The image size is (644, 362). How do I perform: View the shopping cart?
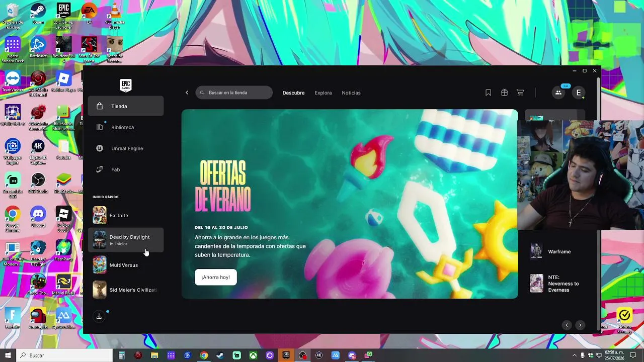[x=520, y=93]
